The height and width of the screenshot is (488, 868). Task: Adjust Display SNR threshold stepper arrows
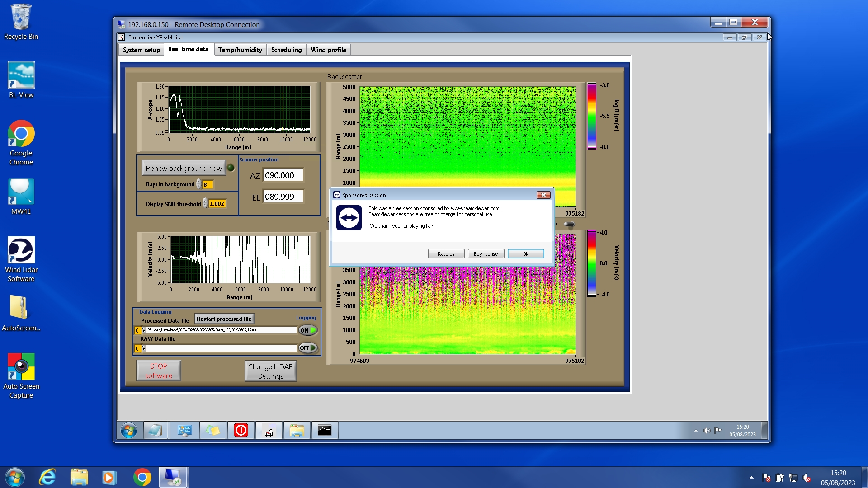205,204
